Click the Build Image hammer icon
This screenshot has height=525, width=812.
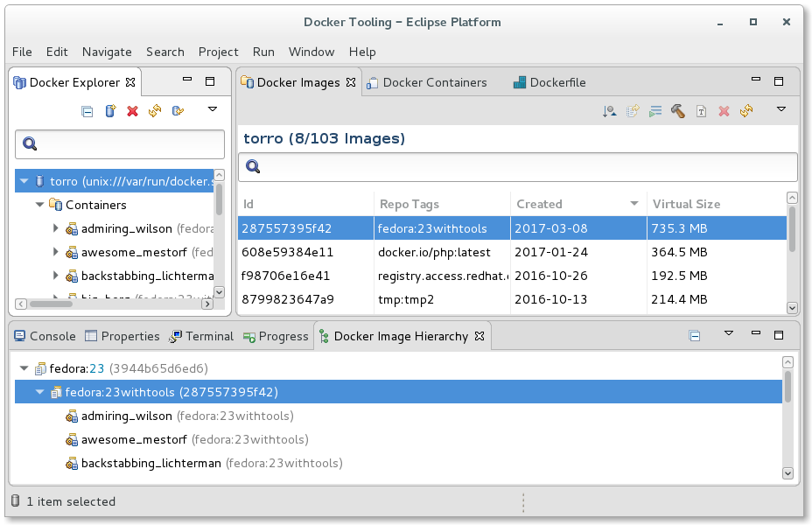point(677,111)
